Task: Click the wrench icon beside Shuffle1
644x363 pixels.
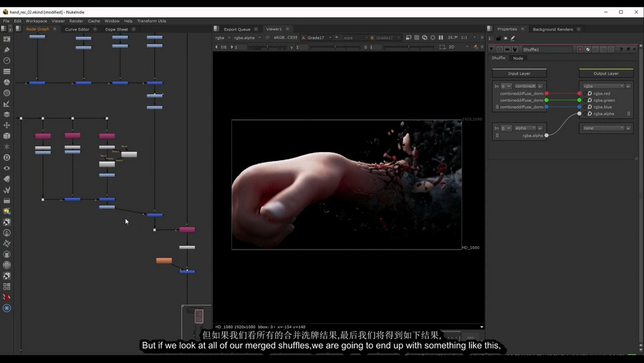Action: [x=515, y=50]
